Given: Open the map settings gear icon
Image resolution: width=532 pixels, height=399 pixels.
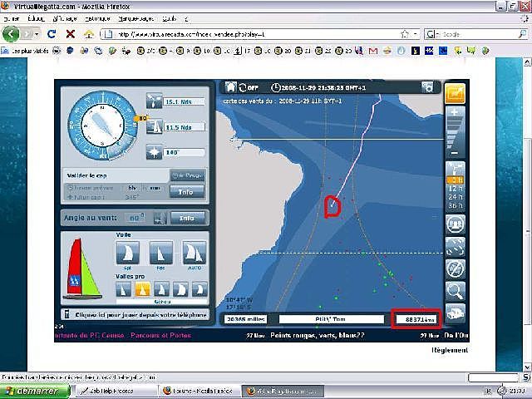Looking at the screenshot, I should tap(427, 86).
